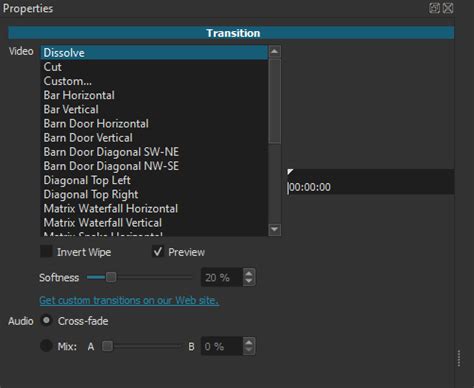Screen dimensions: 474x388
Task: Select Barn Door Diagonal SW-NE
Action: pos(154,152)
